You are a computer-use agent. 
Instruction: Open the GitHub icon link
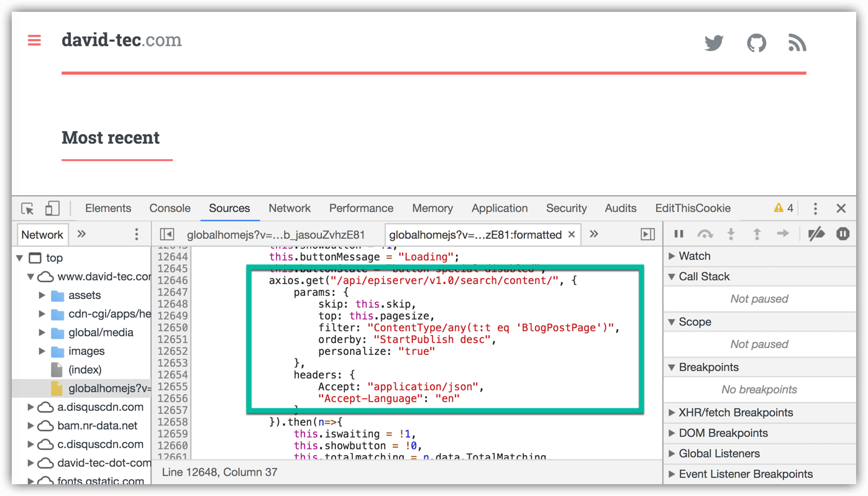click(756, 43)
